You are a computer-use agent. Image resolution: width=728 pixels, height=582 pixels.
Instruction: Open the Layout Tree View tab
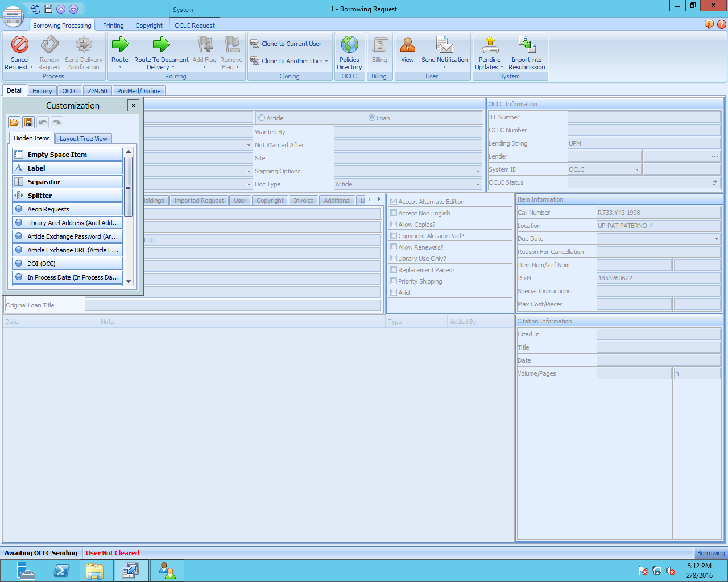(x=83, y=139)
